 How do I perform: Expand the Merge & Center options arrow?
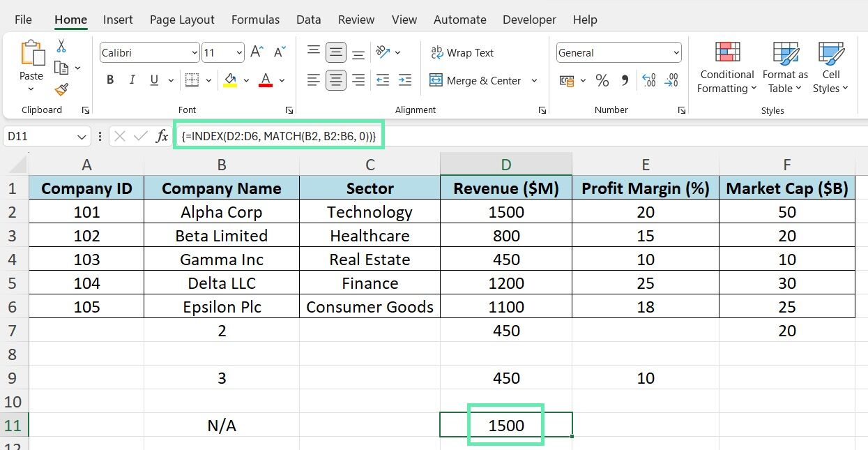[x=534, y=80]
